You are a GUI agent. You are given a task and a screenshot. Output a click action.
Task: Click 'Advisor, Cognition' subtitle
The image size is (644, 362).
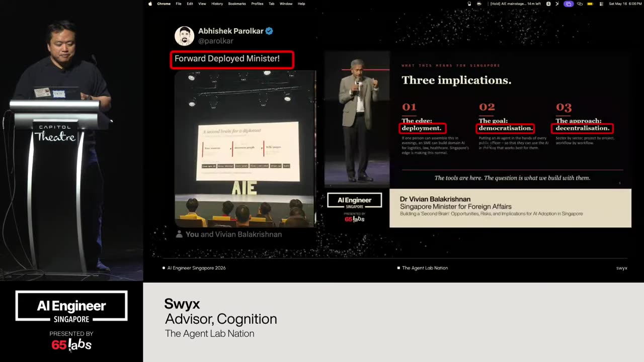[x=221, y=319]
